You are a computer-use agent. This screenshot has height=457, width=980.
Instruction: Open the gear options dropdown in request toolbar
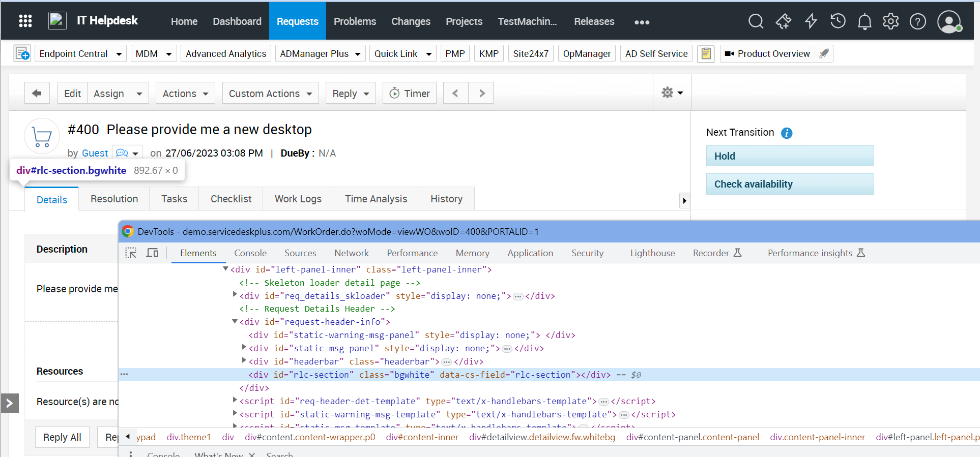(x=672, y=93)
